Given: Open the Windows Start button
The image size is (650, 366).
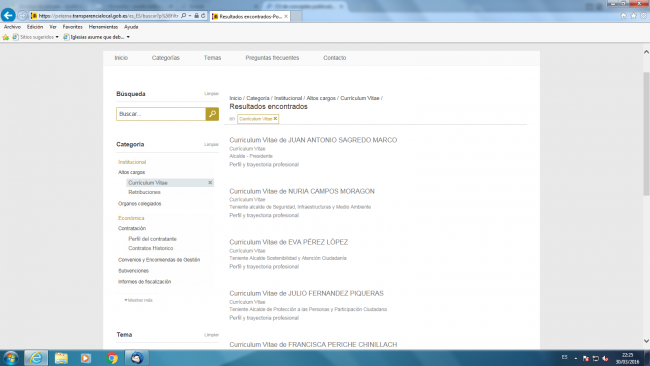Looking at the screenshot, I should (10, 358).
